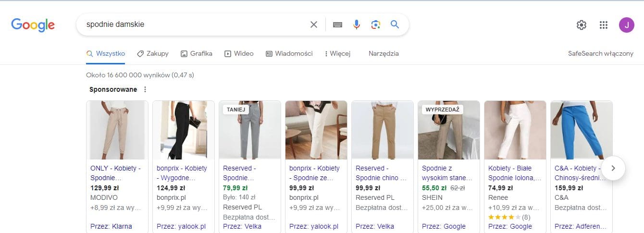Switch to the Wideo tab
644x233 pixels.
(239, 54)
